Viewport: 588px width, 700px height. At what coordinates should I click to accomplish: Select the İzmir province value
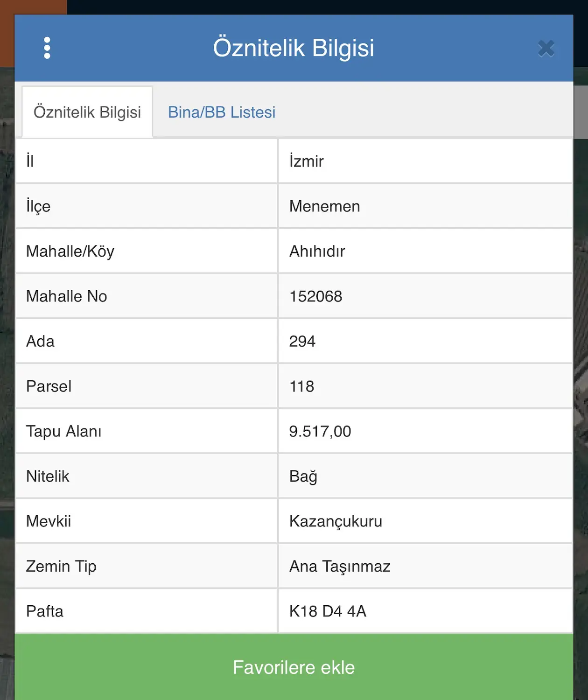pyautogui.click(x=307, y=161)
